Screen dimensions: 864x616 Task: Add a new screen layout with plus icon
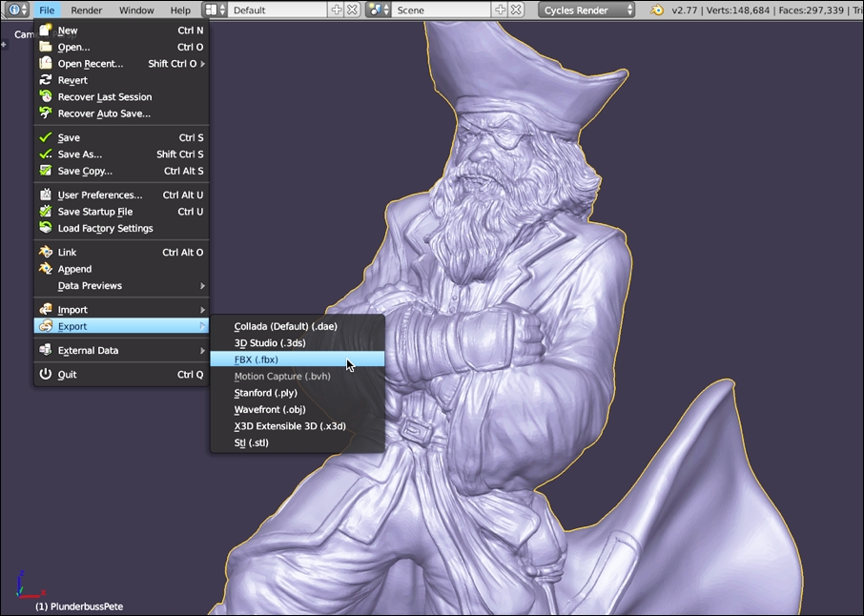point(336,10)
